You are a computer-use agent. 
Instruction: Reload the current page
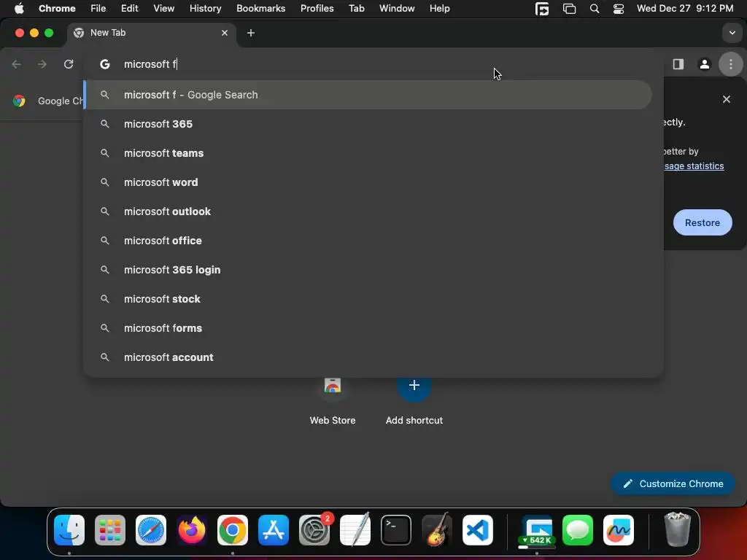69,64
